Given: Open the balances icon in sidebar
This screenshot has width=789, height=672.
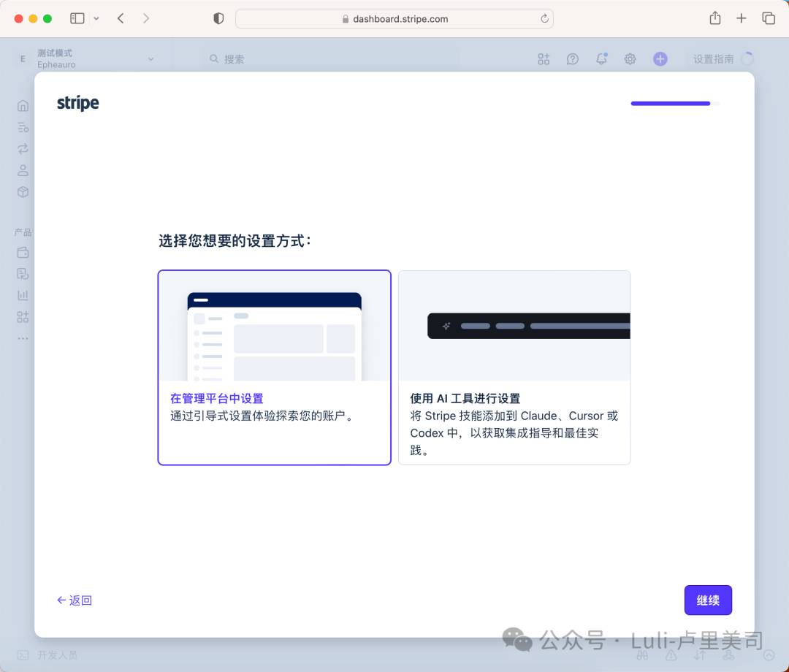Looking at the screenshot, I should click(x=23, y=127).
